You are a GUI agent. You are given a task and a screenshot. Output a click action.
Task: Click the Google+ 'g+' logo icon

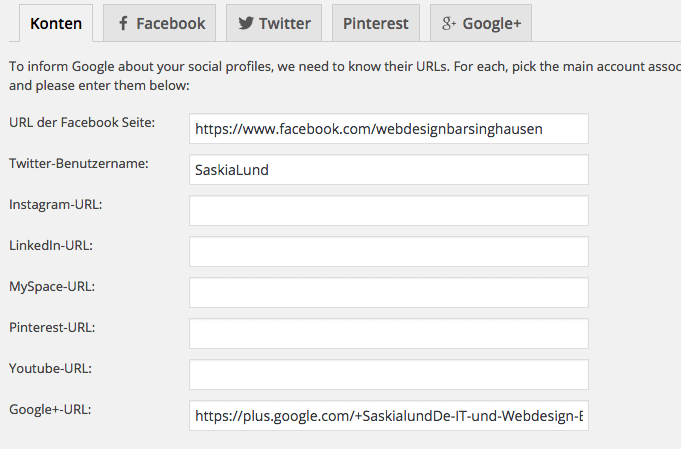pos(449,23)
